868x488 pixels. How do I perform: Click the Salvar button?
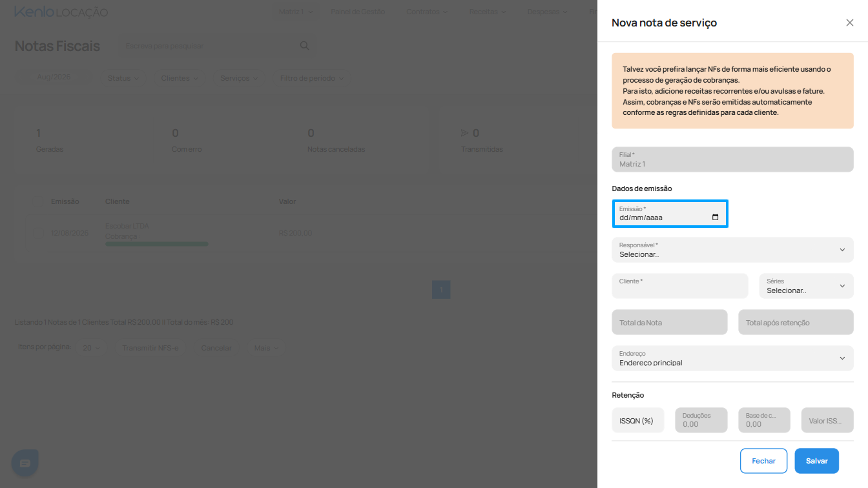(x=817, y=461)
